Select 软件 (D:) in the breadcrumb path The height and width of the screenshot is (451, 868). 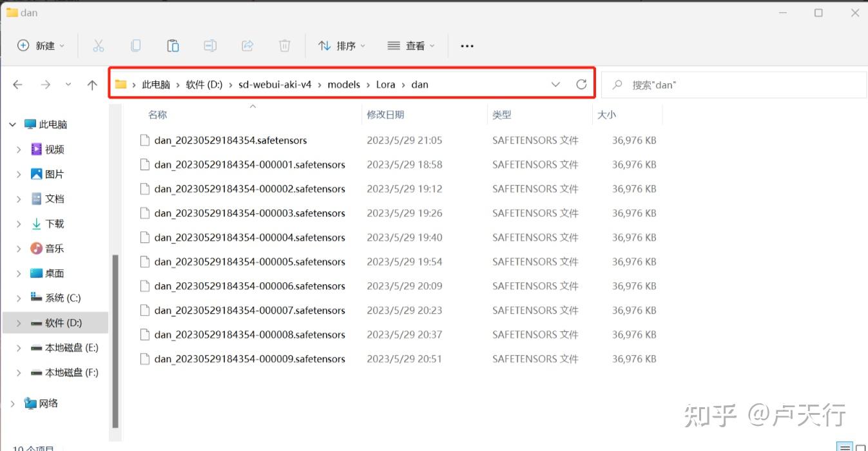coord(204,84)
